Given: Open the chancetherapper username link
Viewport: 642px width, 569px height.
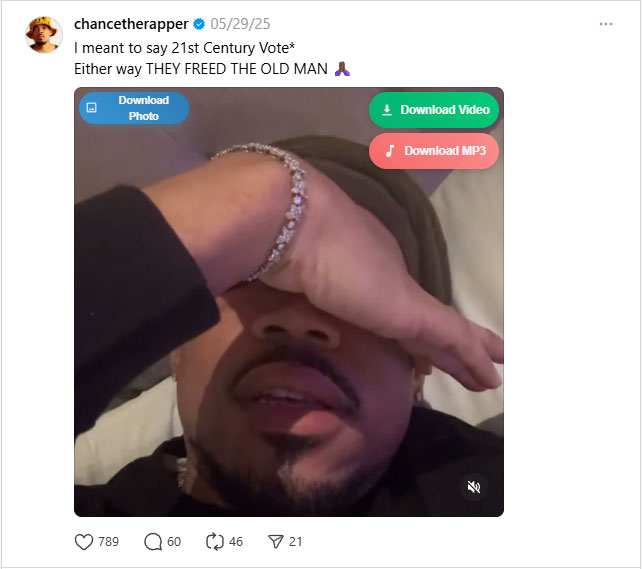Looking at the screenshot, I should pos(131,24).
